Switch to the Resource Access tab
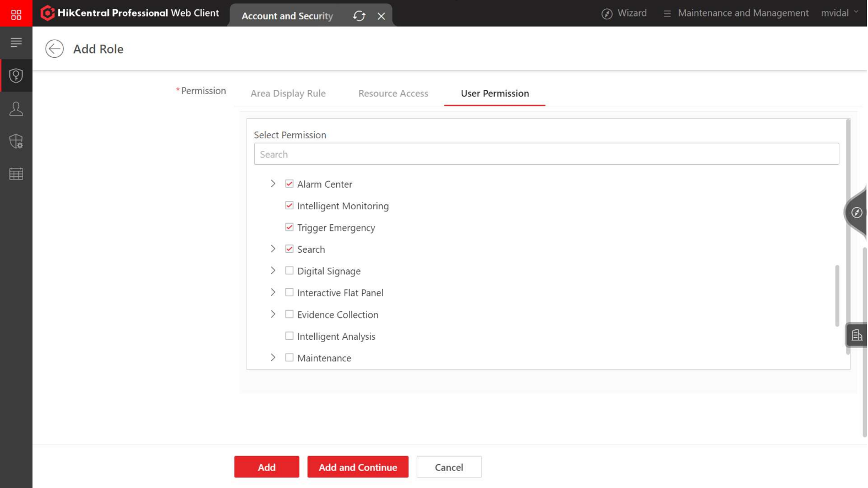This screenshot has height=488, width=868. [x=393, y=93]
